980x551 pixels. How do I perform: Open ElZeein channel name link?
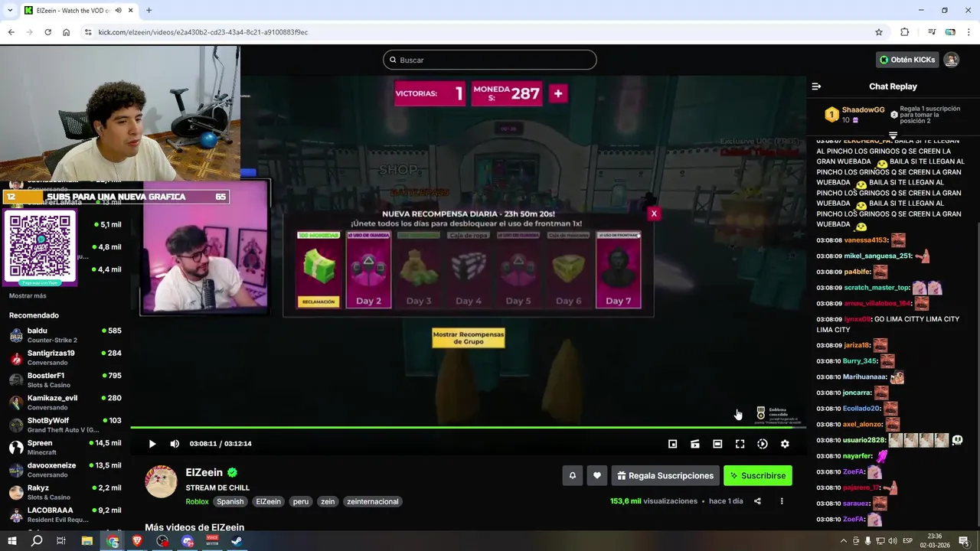click(204, 473)
